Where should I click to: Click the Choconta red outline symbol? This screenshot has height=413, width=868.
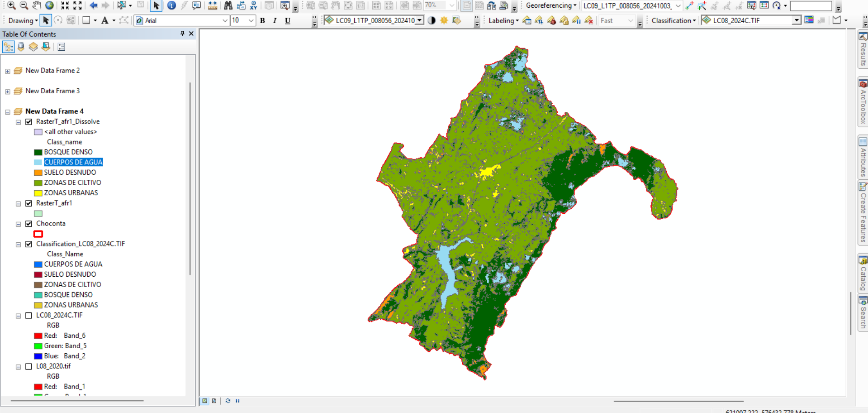(38, 234)
